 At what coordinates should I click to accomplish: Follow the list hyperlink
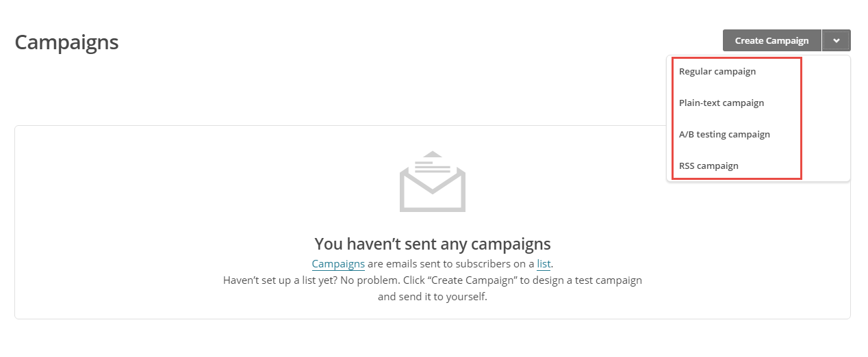pyautogui.click(x=544, y=263)
